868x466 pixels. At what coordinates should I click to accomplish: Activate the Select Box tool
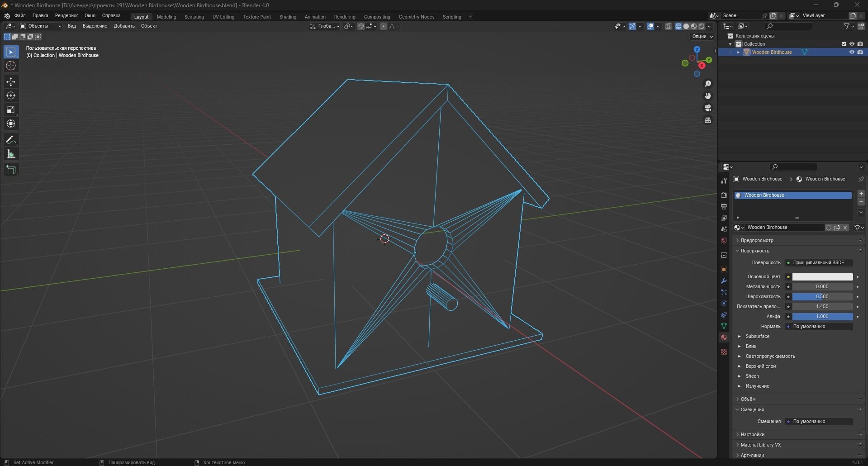point(11,52)
